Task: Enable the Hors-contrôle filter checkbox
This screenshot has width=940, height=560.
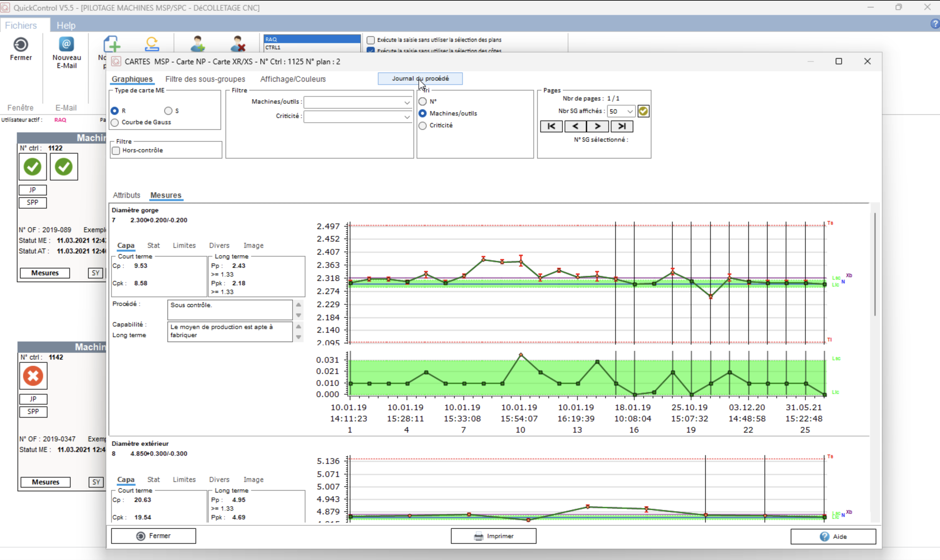Action: 116,150
